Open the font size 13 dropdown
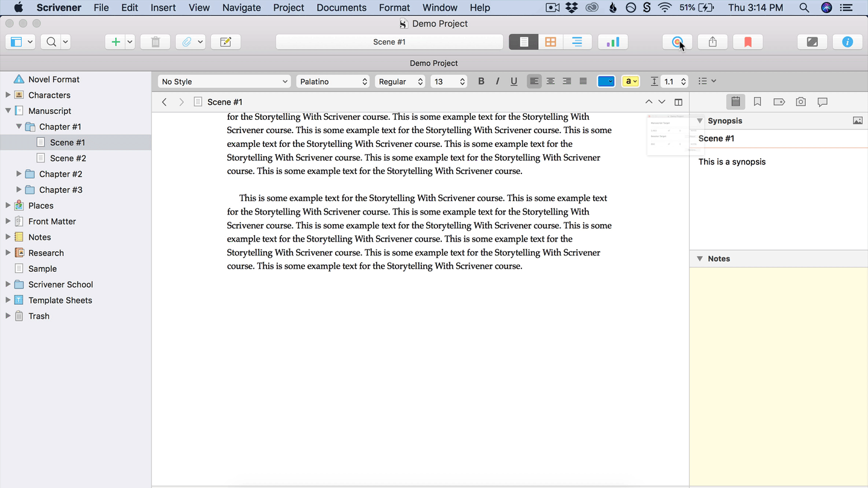 [448, 81]
